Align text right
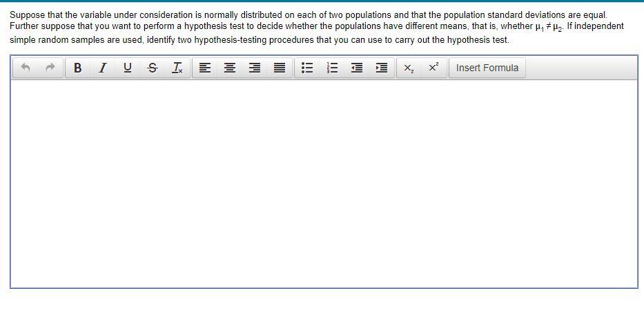Viewport: 644px width, 313px height. pyautogui.click(x=255, y=68)
